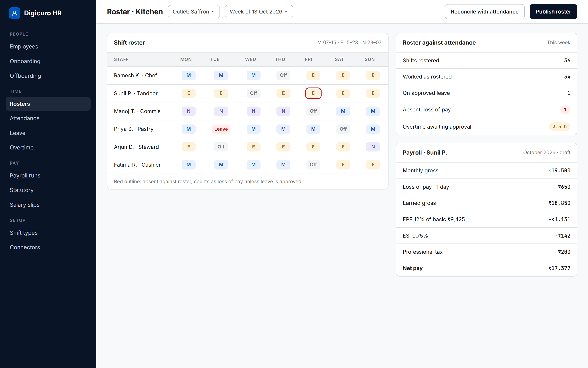Open the Leave page
588x368 pixels.
point(48,133)
